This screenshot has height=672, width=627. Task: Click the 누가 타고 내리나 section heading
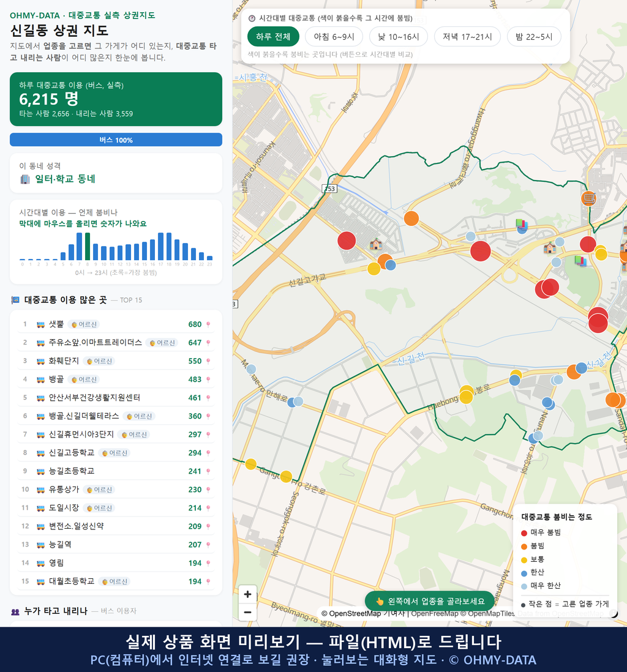click(x=56, y=611)
